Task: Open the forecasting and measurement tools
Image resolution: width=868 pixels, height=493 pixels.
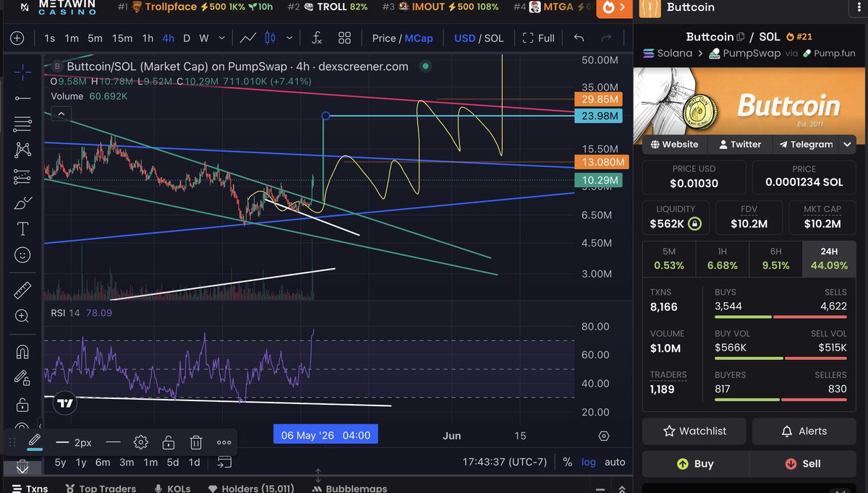Action: (22, 176)
